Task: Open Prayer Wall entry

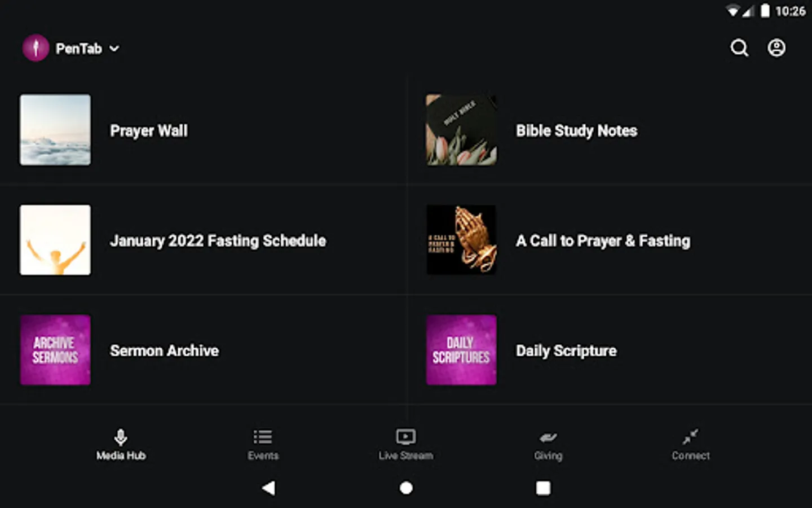Action: 203,130
